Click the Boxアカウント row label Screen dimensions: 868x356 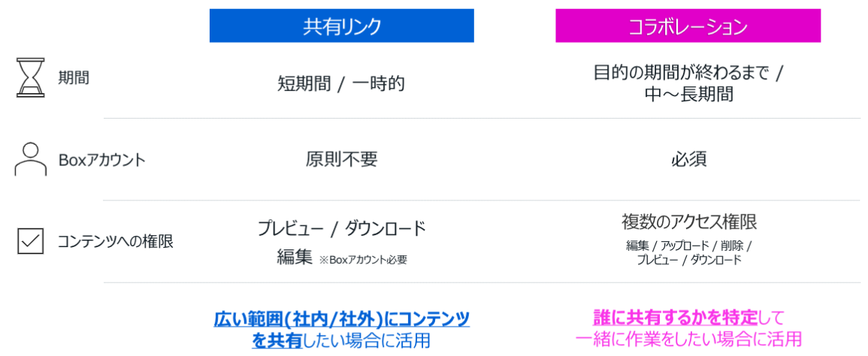pyautogui.click(x=102, y=160)
